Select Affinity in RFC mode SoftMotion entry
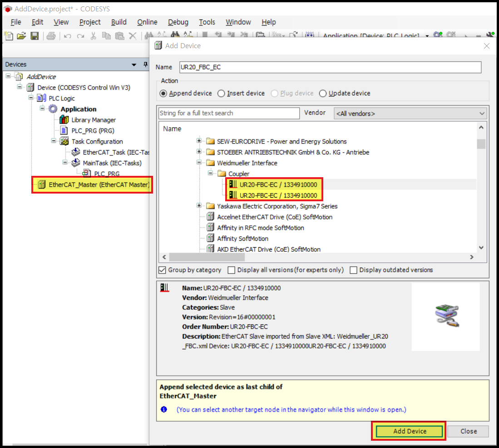The image size is (499, 448). pyautogui.click(x=260, y=228)
